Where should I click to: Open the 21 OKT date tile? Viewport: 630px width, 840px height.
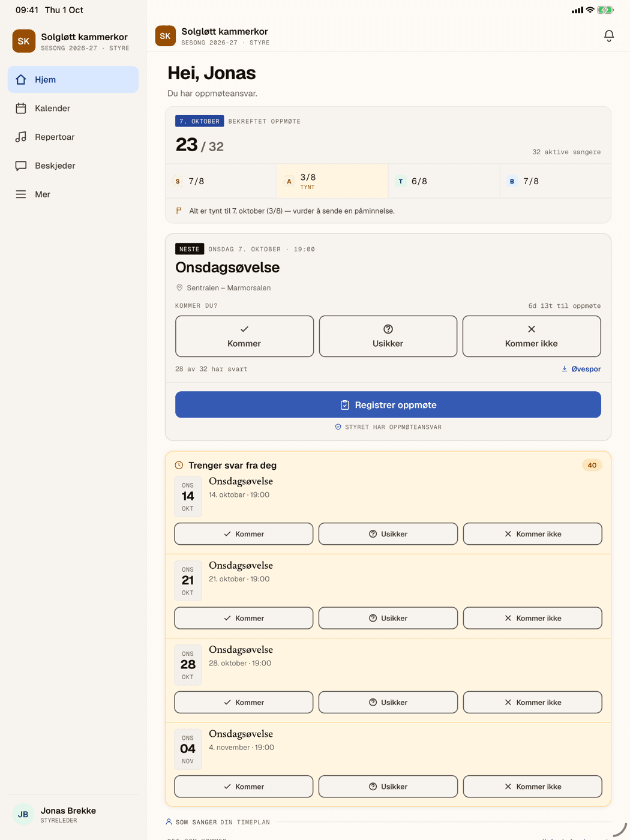pyautogui.click(x=188, y=581)
